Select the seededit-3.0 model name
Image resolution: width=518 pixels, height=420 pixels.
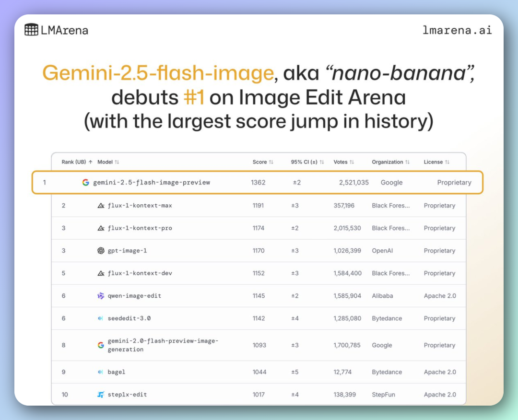(129, 318)
